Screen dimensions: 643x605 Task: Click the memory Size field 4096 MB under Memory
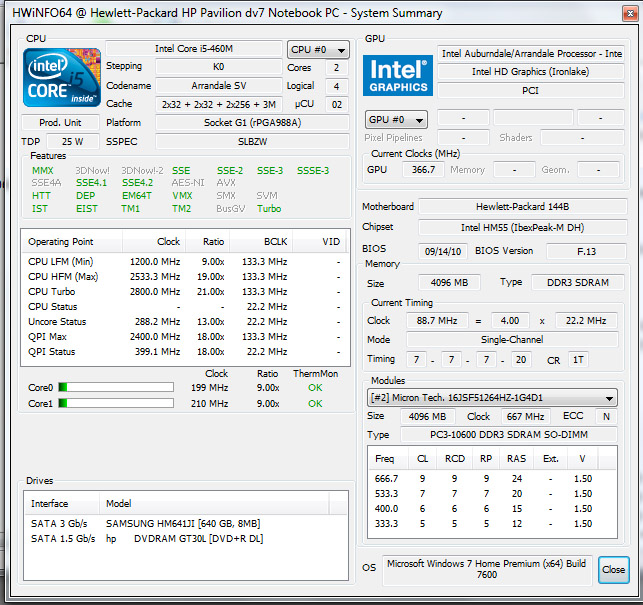click(x=449, y=283)
